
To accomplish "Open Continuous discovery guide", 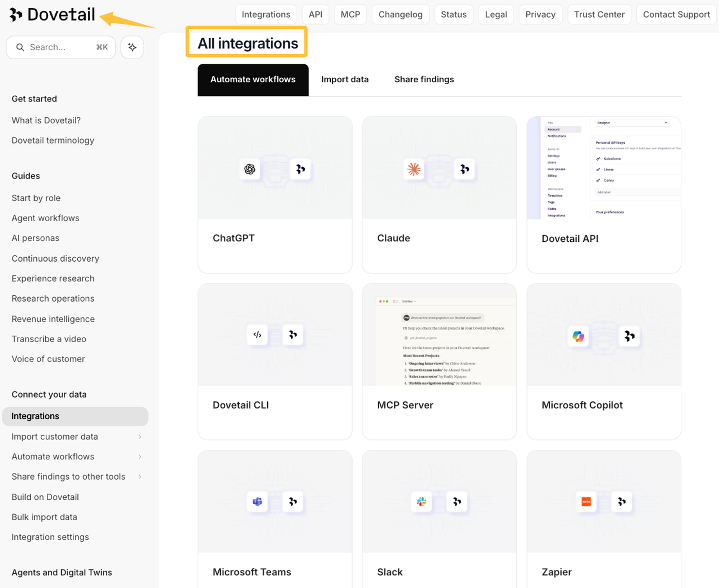I will 55,258.
